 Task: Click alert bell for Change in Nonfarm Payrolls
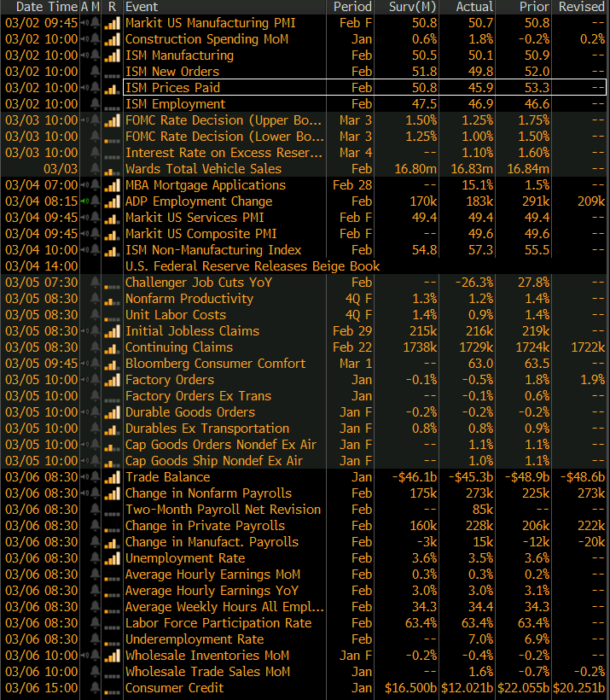pos(96,493)
